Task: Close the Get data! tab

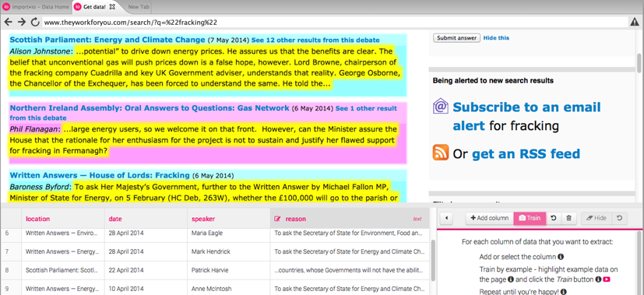Action: [x=113, y=7]
